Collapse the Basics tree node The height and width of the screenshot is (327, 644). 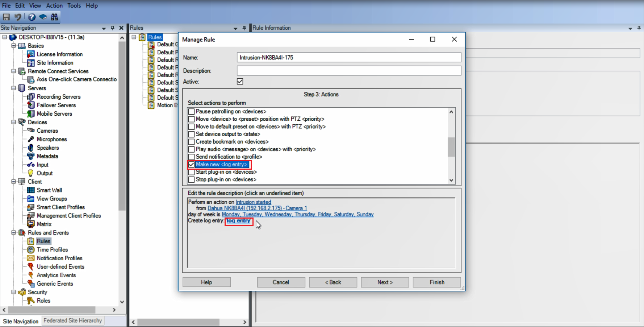click(x=13, y=46)
